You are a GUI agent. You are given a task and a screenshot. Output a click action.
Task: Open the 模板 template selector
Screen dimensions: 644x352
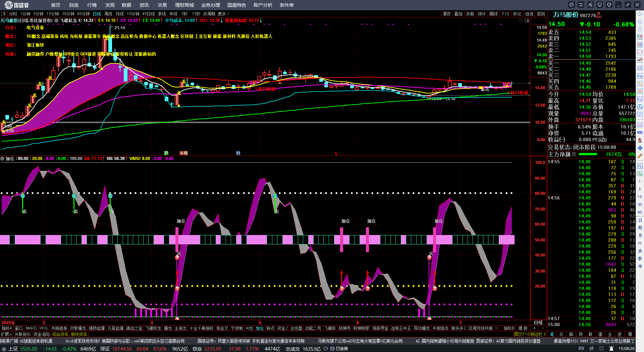pos(523,328)
